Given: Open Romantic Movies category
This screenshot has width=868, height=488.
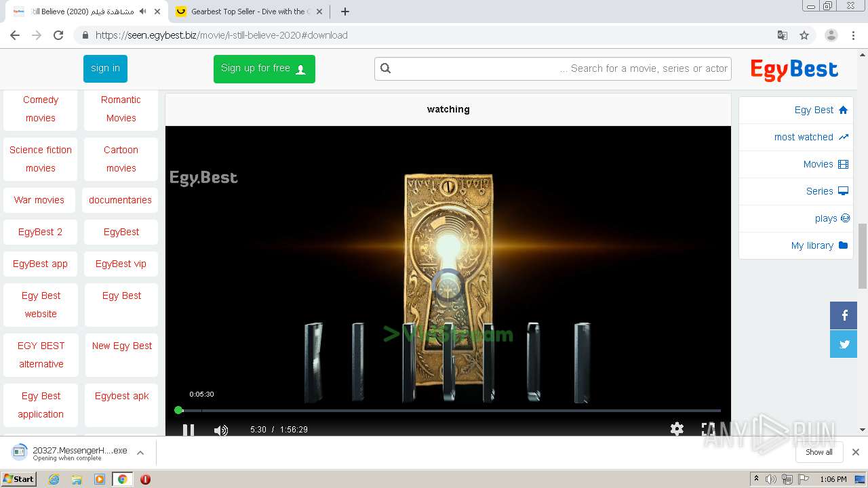Looking at the screenshot, I should pyautogui.click(x=121, y=108).
